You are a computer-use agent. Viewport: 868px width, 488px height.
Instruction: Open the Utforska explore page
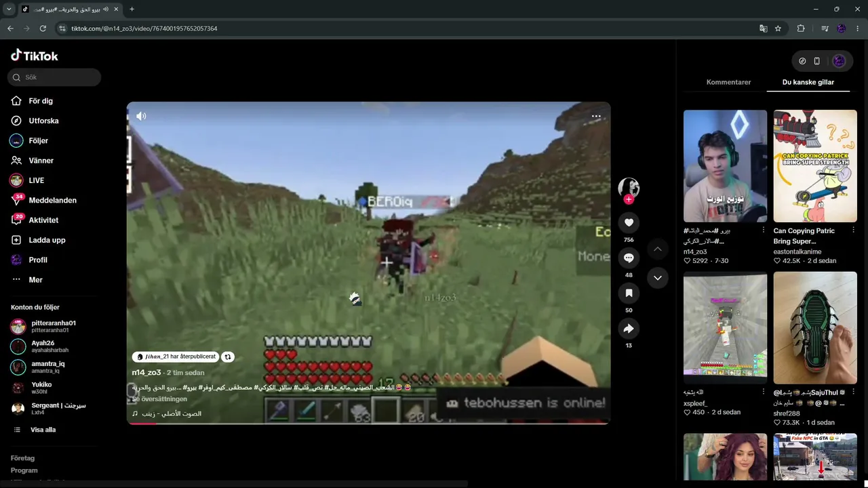[x=35, y=121]
